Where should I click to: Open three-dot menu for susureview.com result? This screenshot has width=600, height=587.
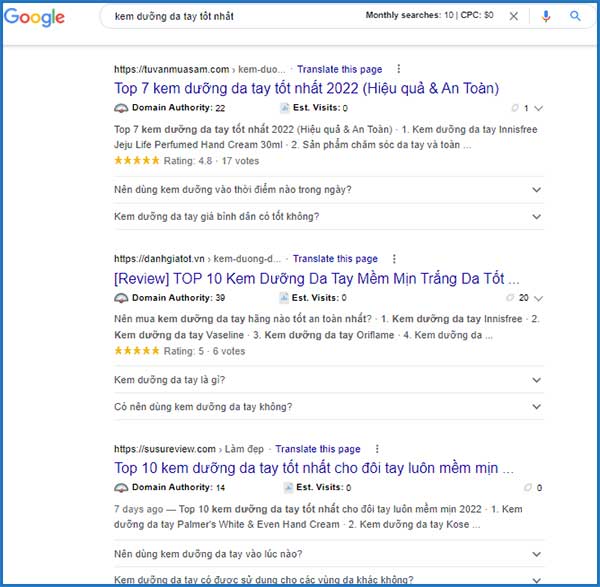point(377,448)
